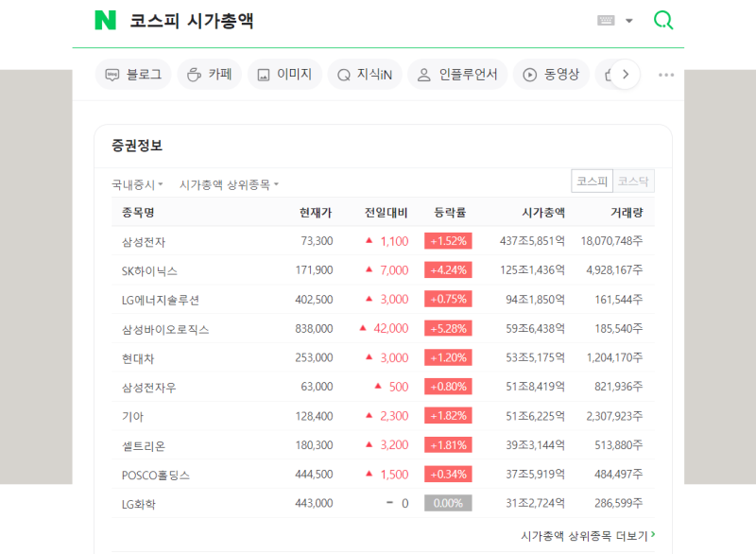Open the 삼성전자 stock link
756x554 pixels.
pos(144,242)
